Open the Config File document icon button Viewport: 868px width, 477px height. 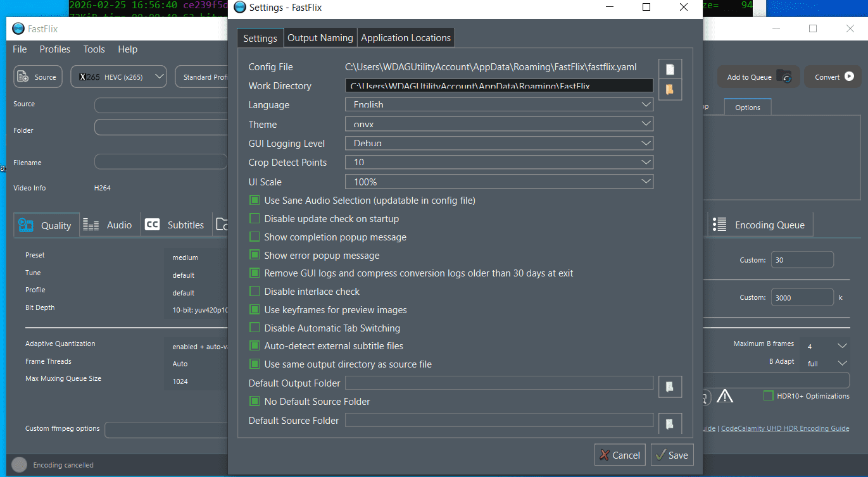point(670,69)
